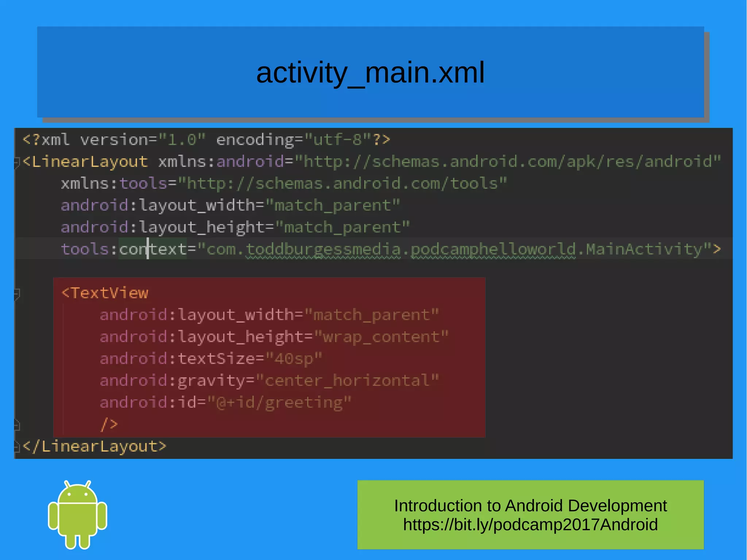Click fold marker beside TextView closing '/>'
Viewport: 747px width, 560px height.
(x=17, y=425)
